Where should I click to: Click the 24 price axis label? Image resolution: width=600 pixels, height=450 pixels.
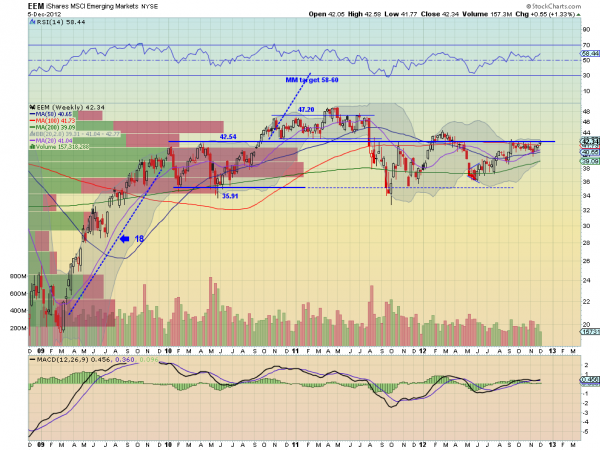586,280
